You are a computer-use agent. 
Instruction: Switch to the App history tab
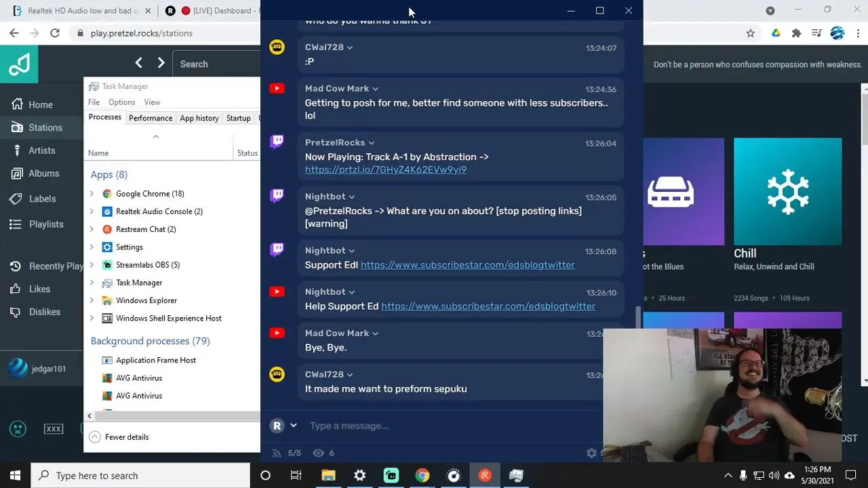(x=199, y=118)
